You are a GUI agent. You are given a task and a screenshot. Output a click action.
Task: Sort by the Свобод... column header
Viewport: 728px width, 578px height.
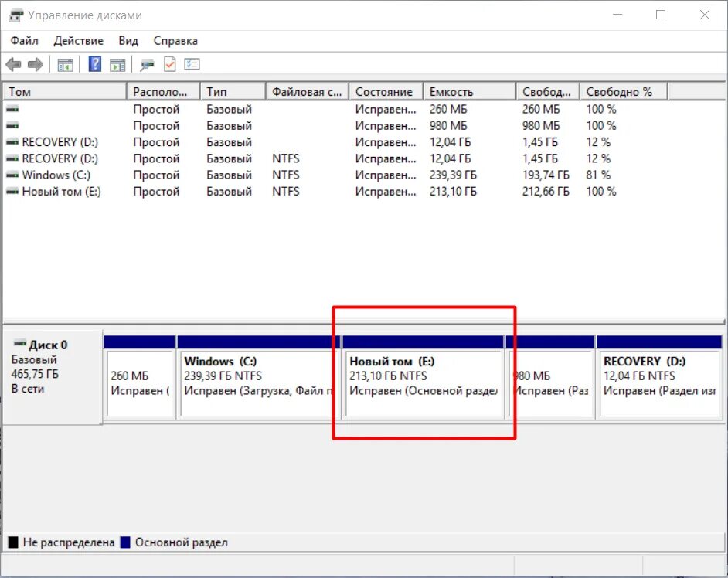click(549, 91)
